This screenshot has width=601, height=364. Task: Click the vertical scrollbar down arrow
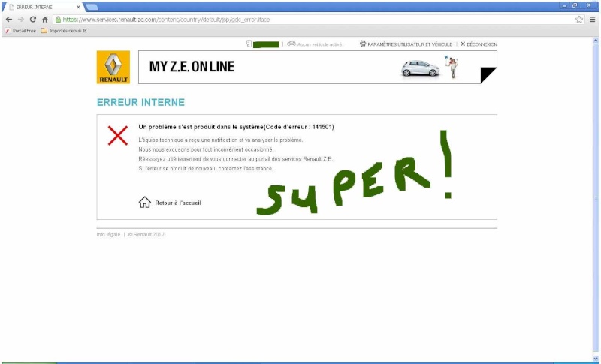click(596, 359)
